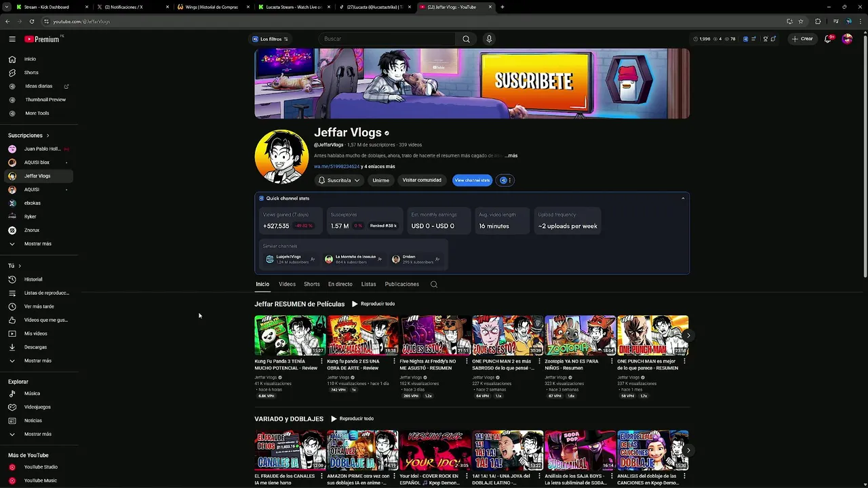Expand the Suscripciones section arrow
This screenshot has width=868, height=488.
(x=47, y=136)
